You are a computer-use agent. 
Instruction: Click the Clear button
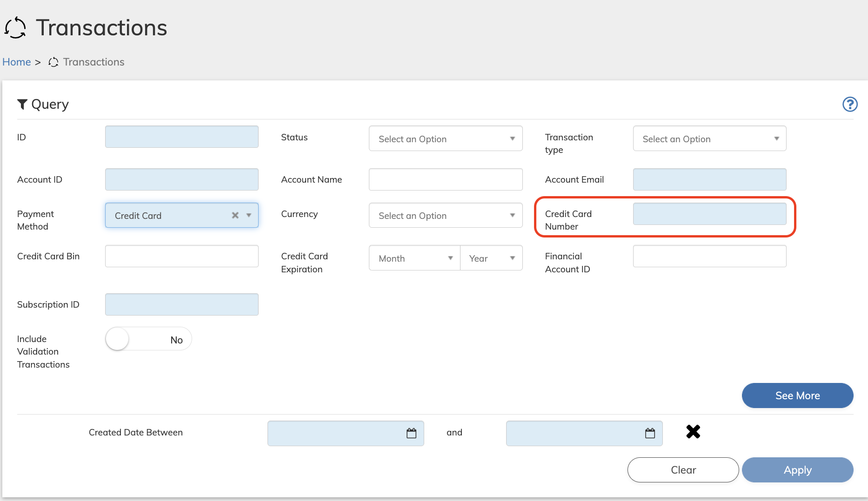[x=683, y=470]
